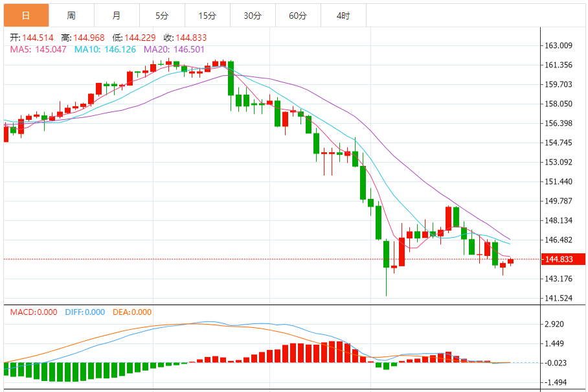The width and height of the screenshot is (588, 392).
Task: Click the 156.398 price axis label
Action: click(x=558, y=123)
